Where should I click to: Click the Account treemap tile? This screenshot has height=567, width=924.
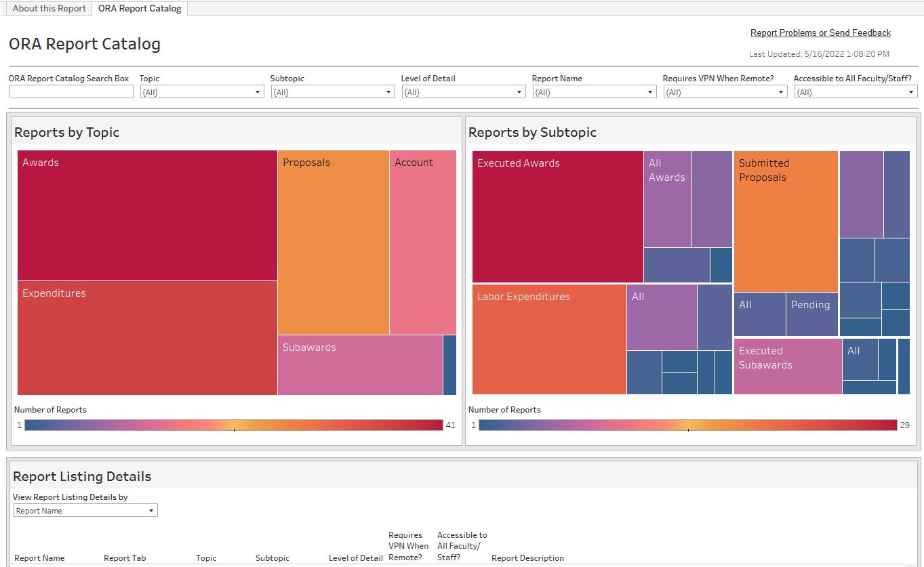click(423, 243)
